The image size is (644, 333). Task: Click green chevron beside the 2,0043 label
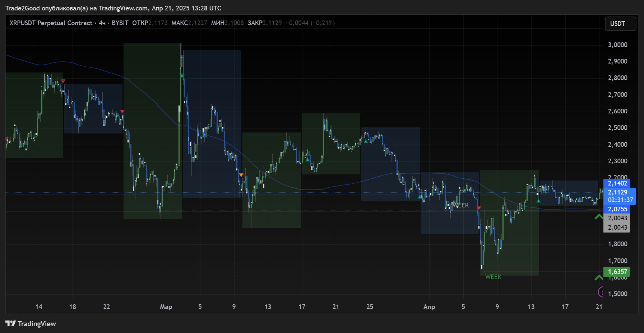click(x=598, y=217)
